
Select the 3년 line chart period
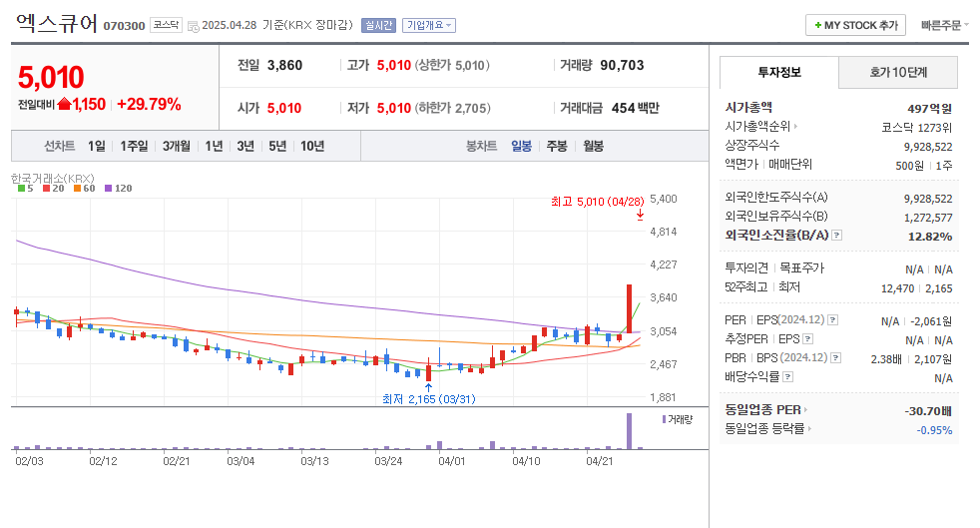245,146
